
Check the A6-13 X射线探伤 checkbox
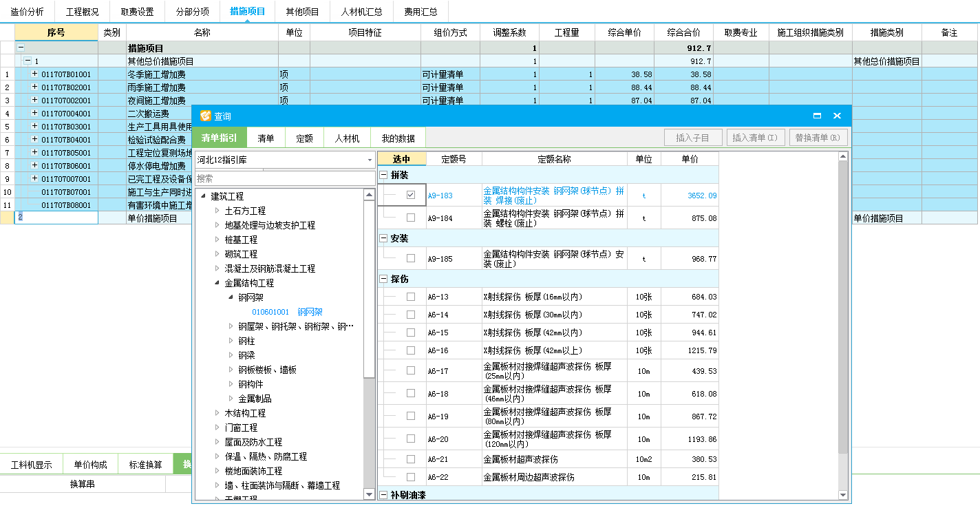tap(411, 297)
